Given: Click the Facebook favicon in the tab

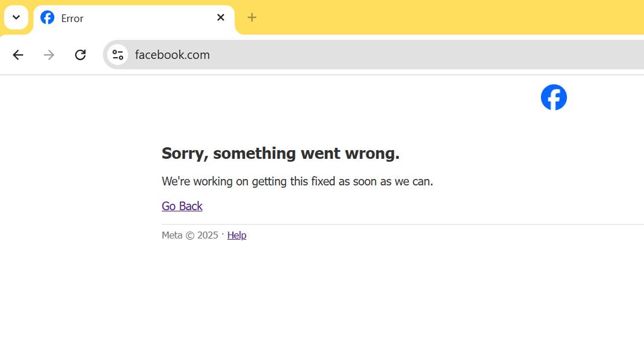Looking at the screenshot, I should [x=47, y=18].
